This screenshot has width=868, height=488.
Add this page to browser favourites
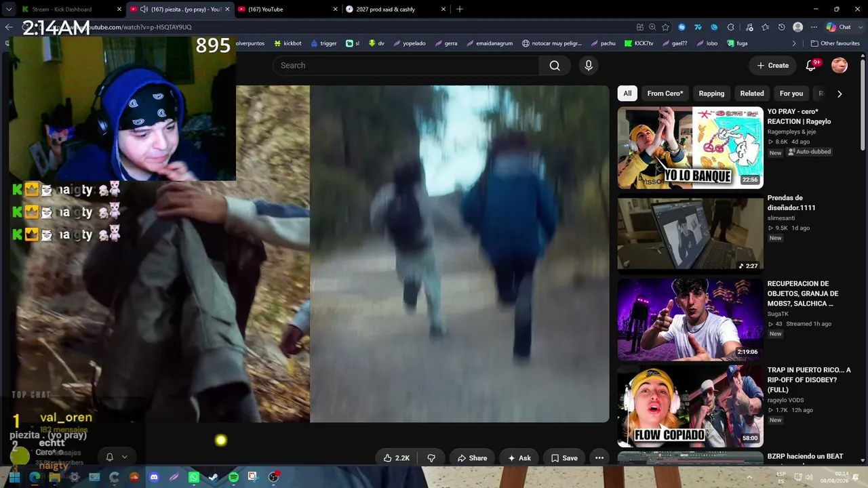666,27
